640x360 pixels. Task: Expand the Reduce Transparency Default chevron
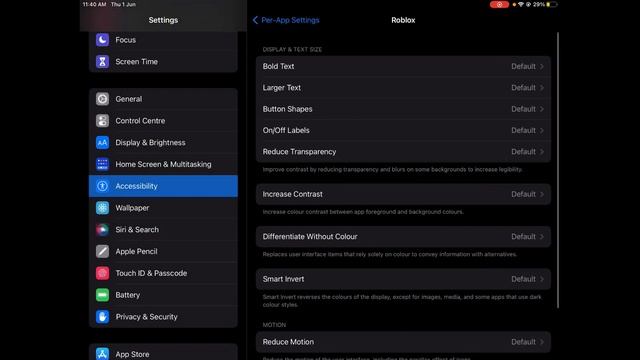tap(542, 151)
